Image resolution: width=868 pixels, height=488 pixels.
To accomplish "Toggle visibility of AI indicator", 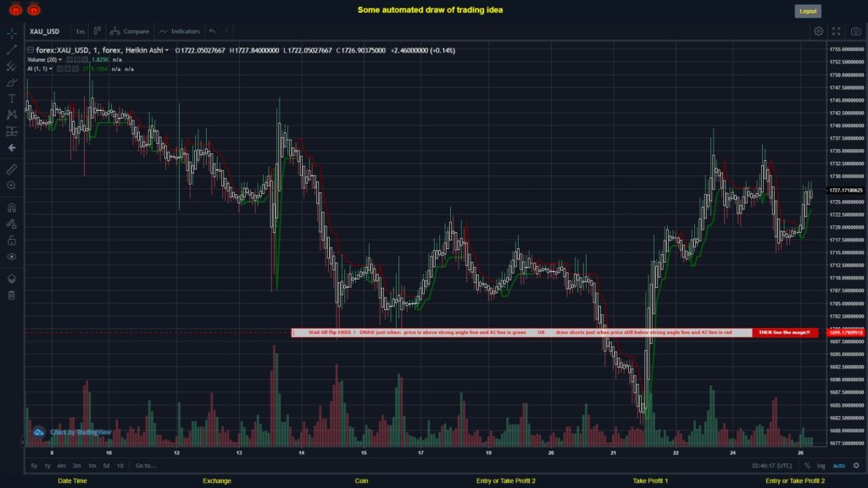I will 60,69.
